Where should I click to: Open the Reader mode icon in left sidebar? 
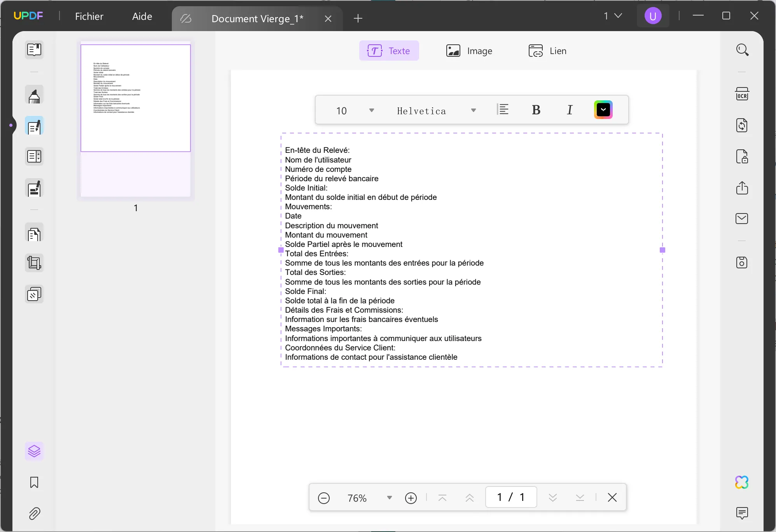pos(34,50)
